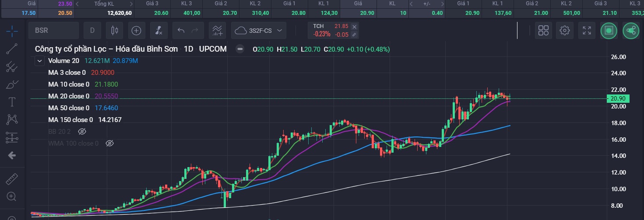
Task: Click the zoom in magnifier tool
Action: tap(12, 196)
